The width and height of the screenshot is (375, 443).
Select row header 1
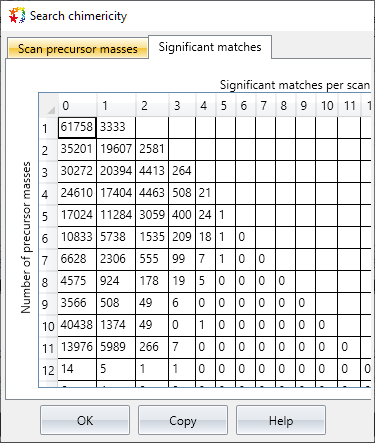tap(49, 127)
